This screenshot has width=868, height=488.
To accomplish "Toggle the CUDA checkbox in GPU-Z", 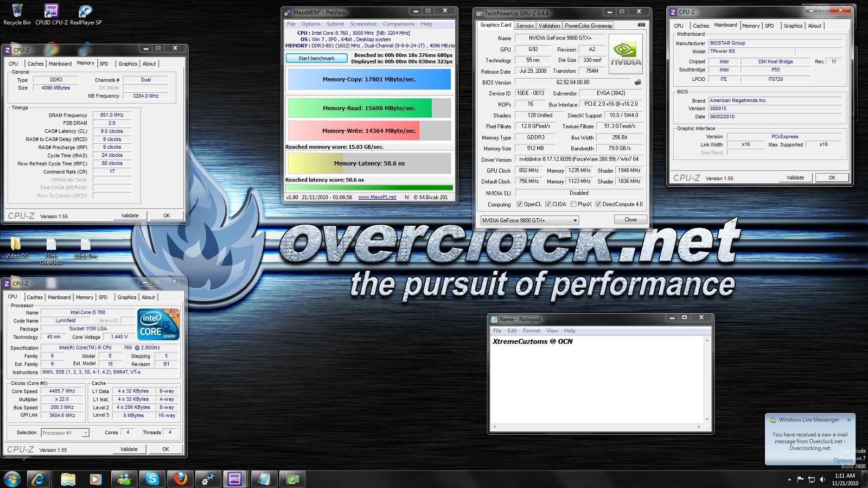I will coord(548,204).
